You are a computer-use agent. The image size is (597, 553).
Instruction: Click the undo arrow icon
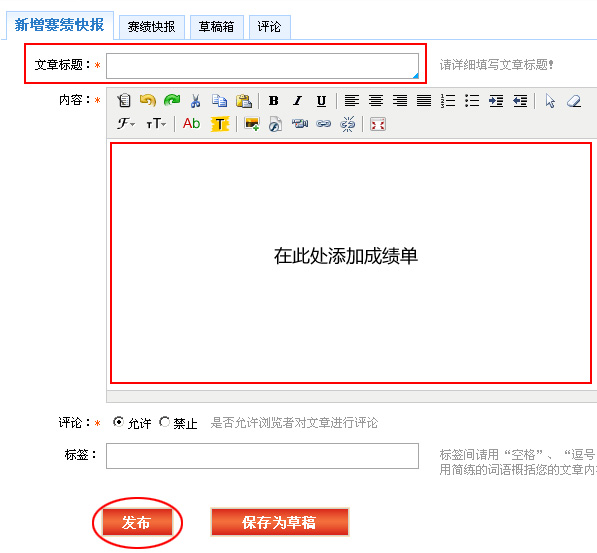pyautogui.click(x=148, y=101)
